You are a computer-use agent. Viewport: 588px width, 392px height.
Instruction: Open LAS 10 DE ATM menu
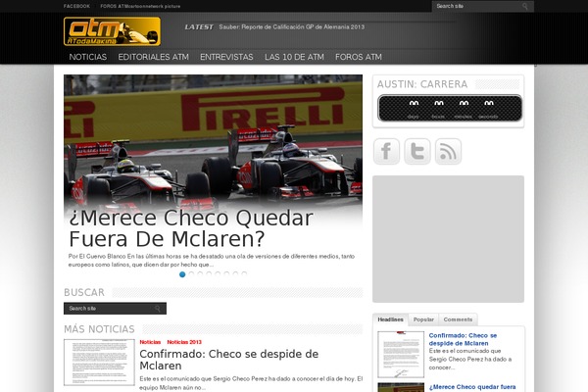294,57
